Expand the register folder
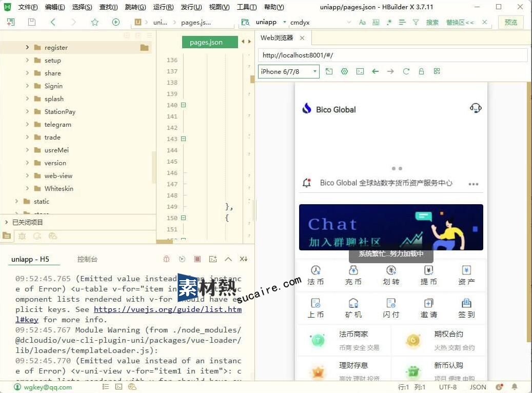The height and width of the screenshot is (393, 532). click(27, 47)
